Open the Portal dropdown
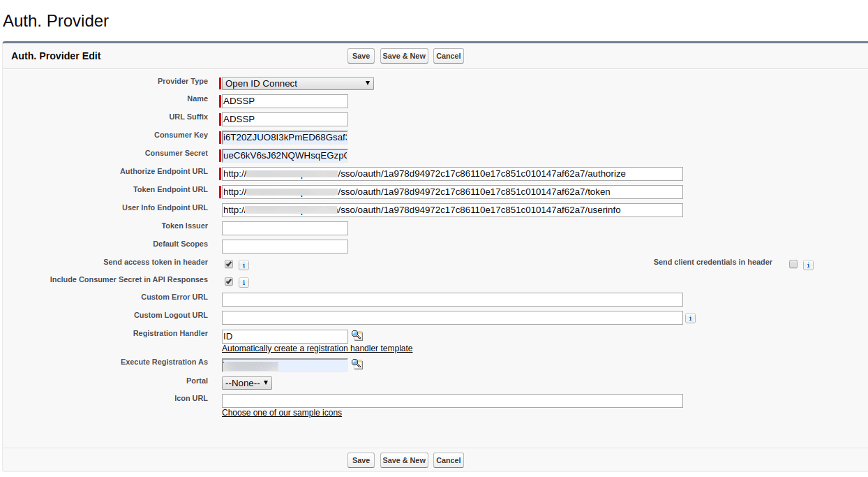Screen dimensions: 868x477 [246, 383]
